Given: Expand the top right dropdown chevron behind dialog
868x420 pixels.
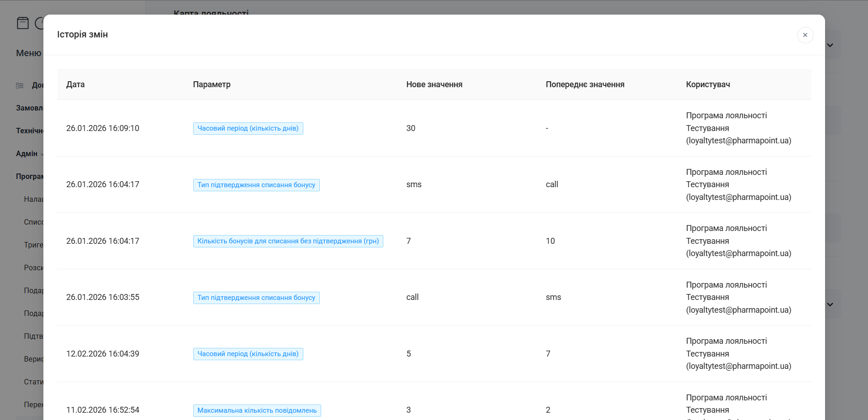Looking at the screenshot, I should 830,45.
